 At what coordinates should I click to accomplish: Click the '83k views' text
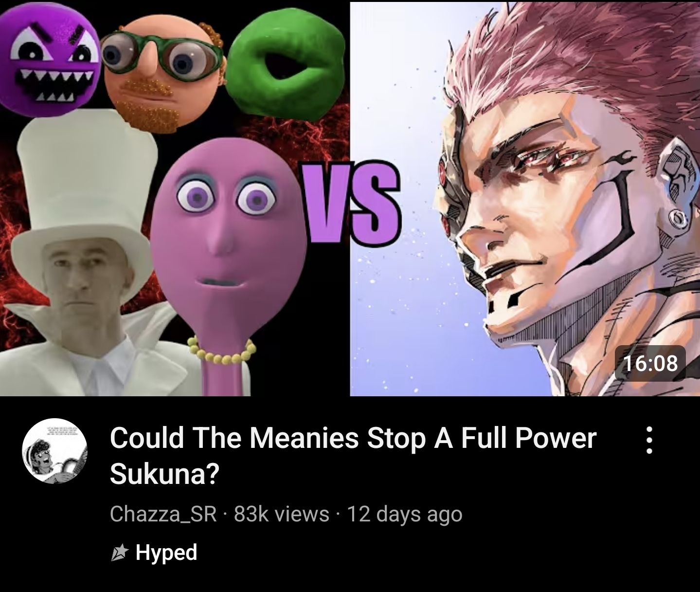point(282,514)
